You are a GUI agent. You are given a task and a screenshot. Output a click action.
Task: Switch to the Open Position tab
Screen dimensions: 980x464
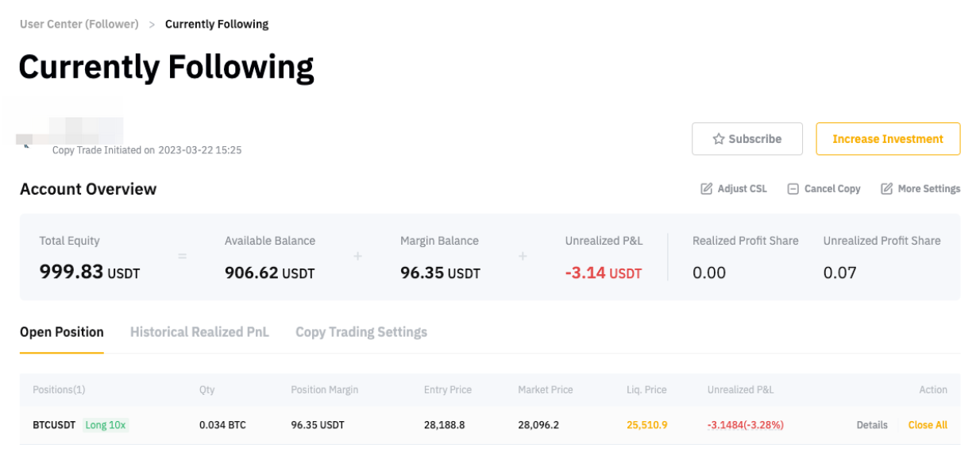point(62,332)
